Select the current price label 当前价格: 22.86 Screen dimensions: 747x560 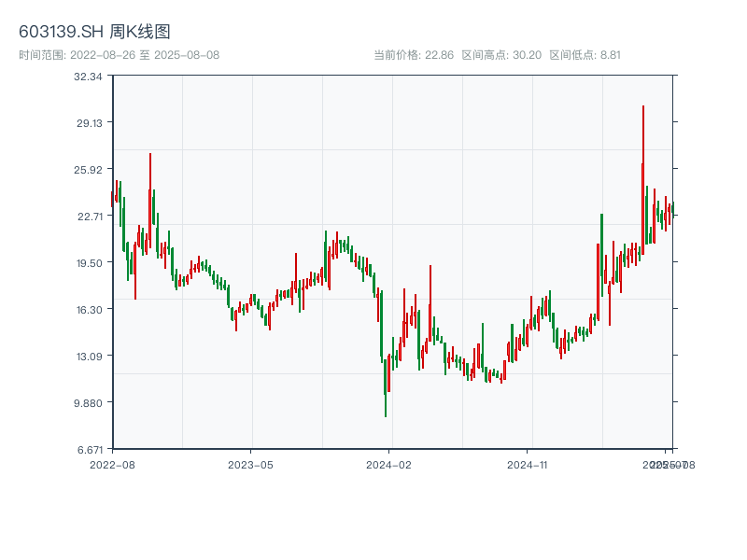coord(414,55)
